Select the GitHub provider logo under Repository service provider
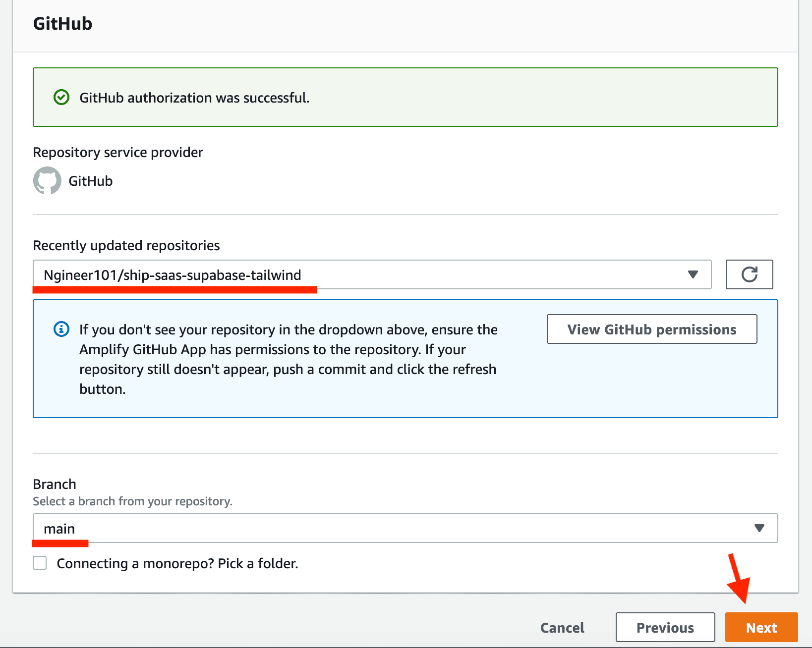 tap(47, 180)
